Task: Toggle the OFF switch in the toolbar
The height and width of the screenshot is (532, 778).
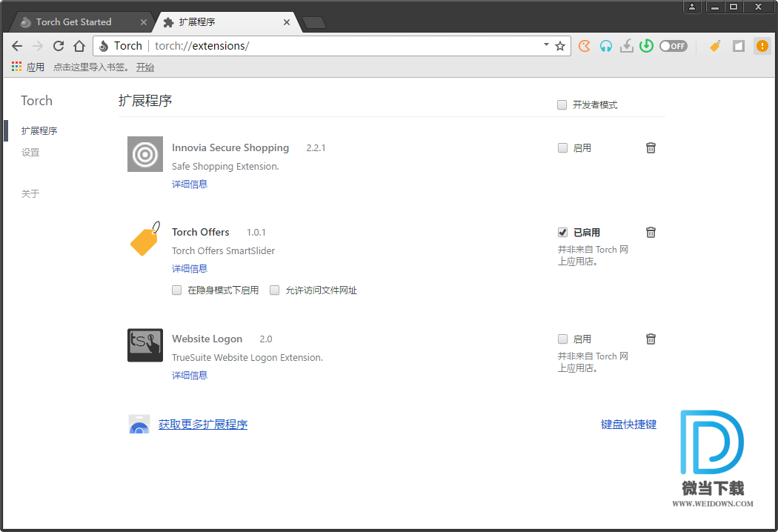Action: (674, 46)
